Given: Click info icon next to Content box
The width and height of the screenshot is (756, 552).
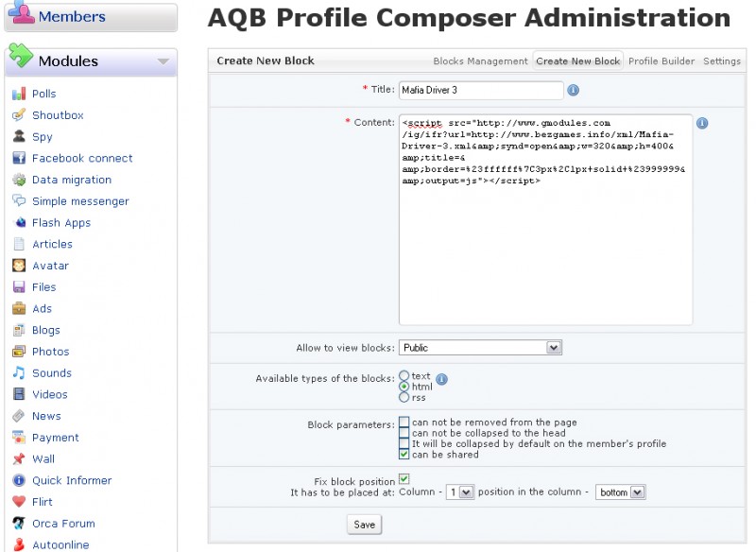Looking at the screenshot, I should pos(702,123).
